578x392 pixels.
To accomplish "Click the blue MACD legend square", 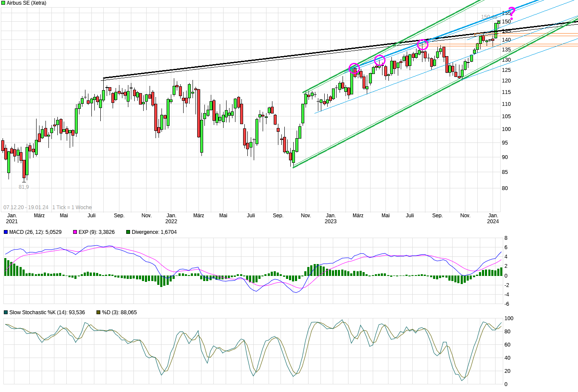I will (x=6, y=232).
